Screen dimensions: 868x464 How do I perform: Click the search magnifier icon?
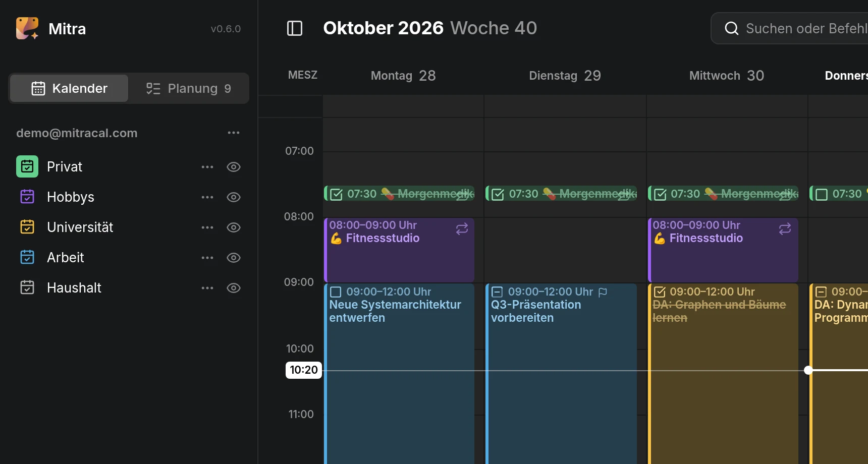731,28
